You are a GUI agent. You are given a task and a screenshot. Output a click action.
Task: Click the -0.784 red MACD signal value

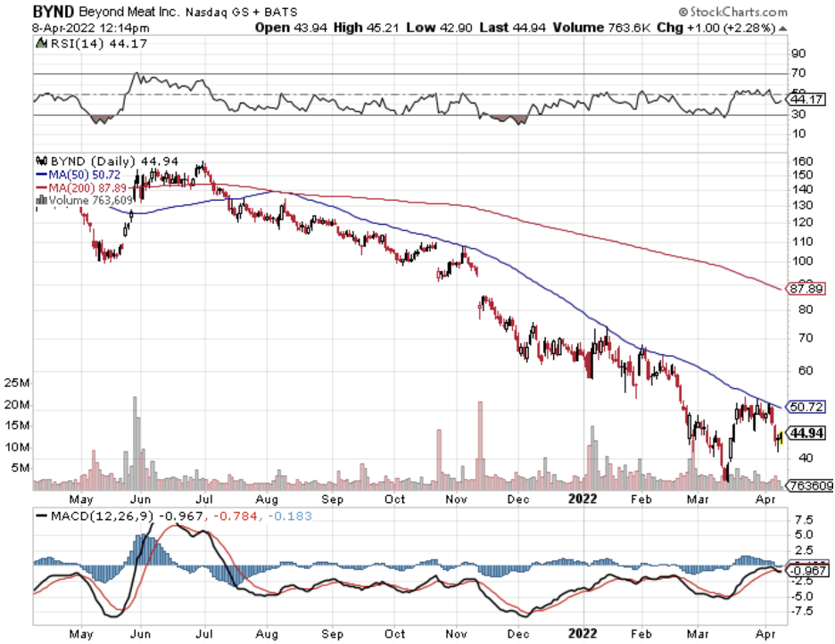(236, 516)
